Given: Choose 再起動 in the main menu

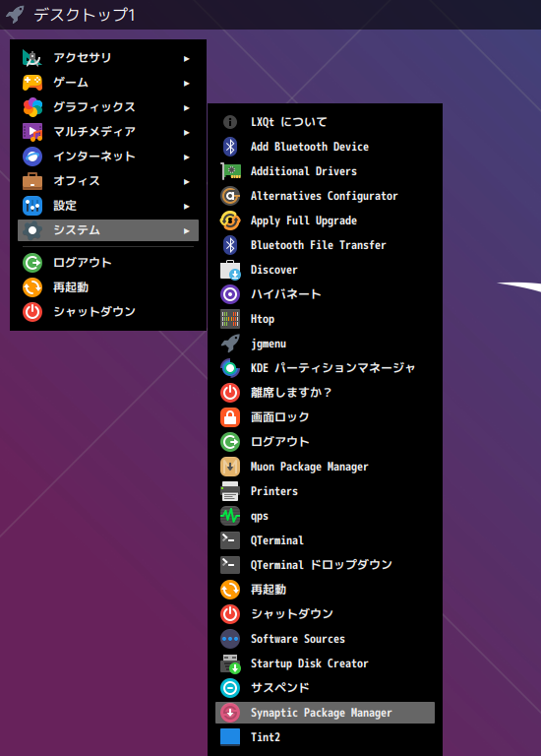Looking at the screenshot, I should pyautogui.click(x=108, y=286).
